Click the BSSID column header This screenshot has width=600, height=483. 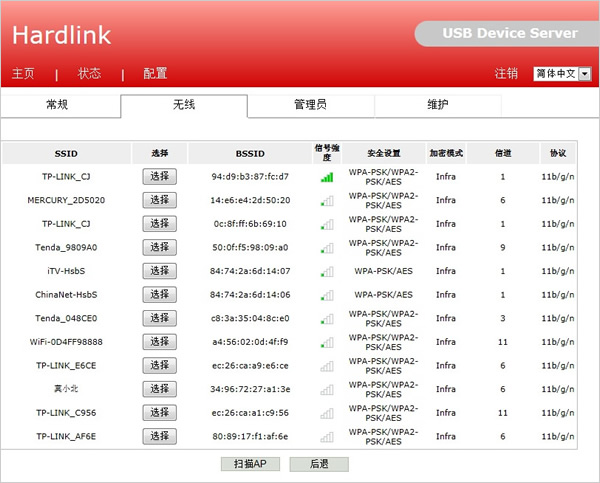250,153
